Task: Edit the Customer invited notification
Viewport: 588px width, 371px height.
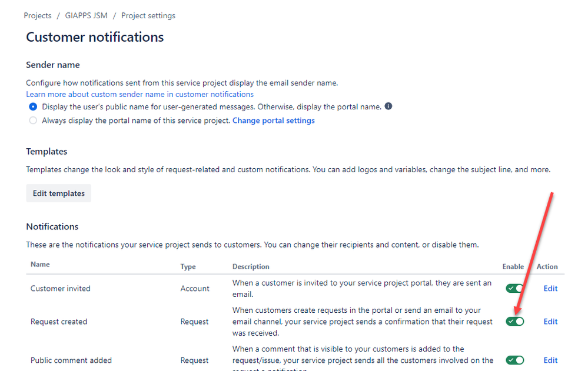Action: coord(550,289)
